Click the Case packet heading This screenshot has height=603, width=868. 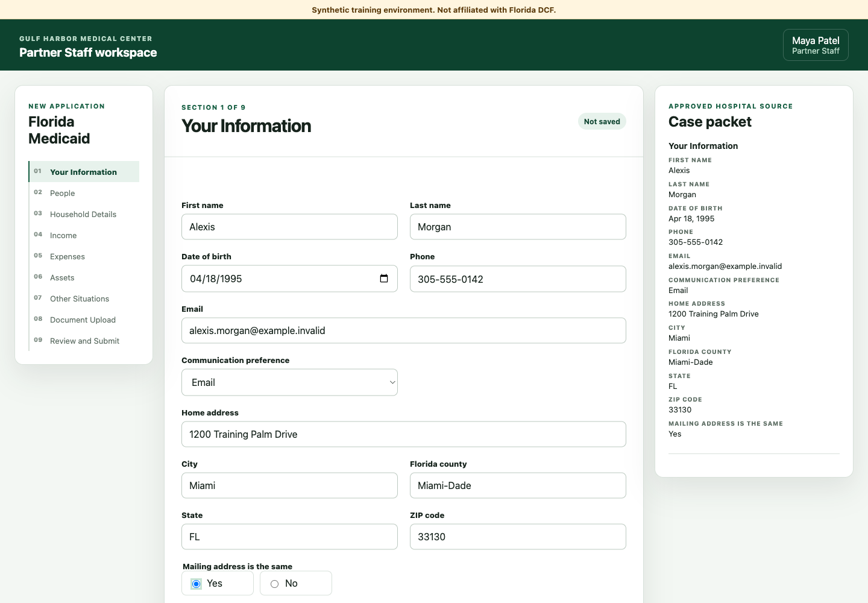click(710, 122)
